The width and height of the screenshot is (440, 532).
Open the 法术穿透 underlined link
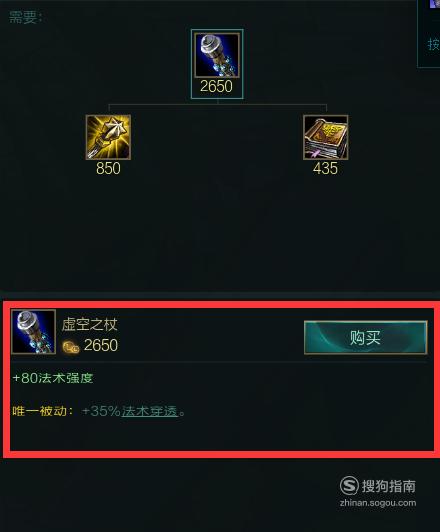point(150,411)
